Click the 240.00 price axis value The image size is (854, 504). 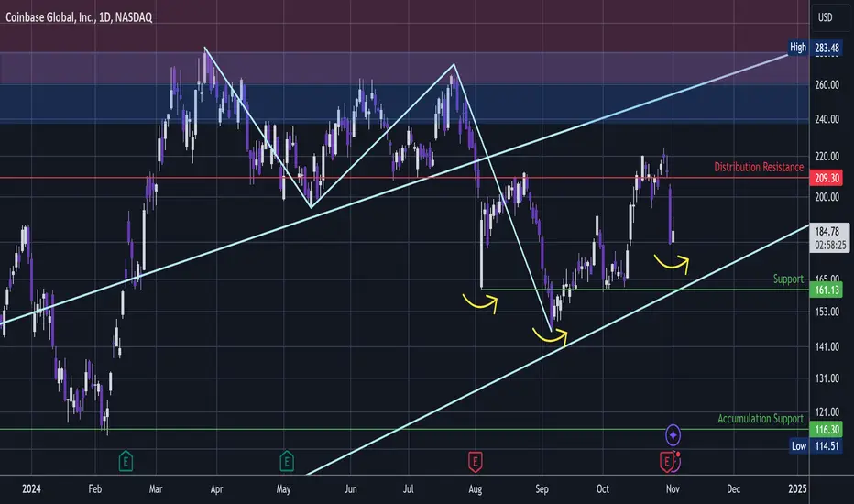(x=827, y=119)
